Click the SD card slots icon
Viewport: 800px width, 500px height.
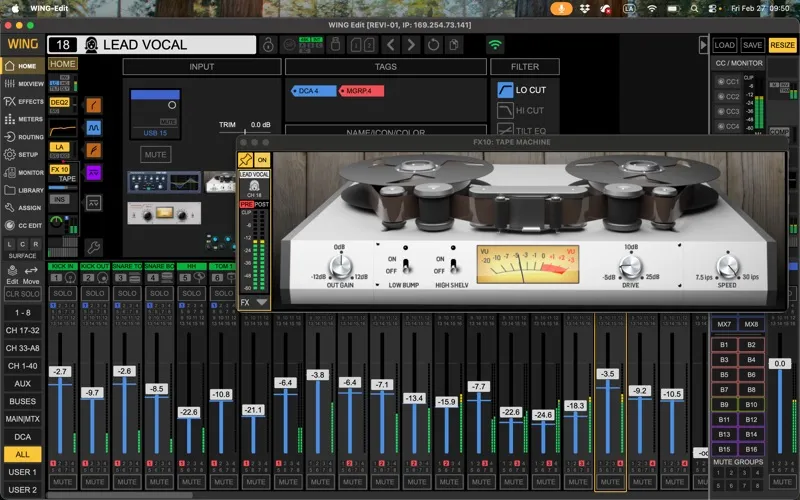coord(362,45)
